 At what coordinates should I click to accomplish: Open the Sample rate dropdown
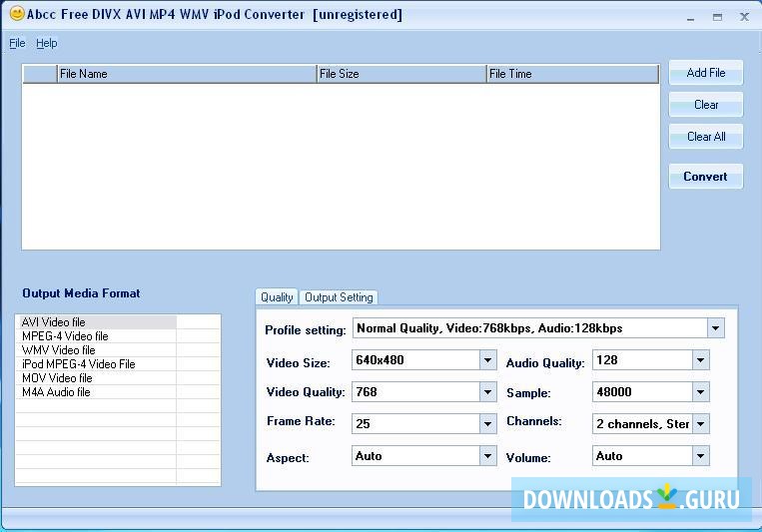click(x=700, y=392)
